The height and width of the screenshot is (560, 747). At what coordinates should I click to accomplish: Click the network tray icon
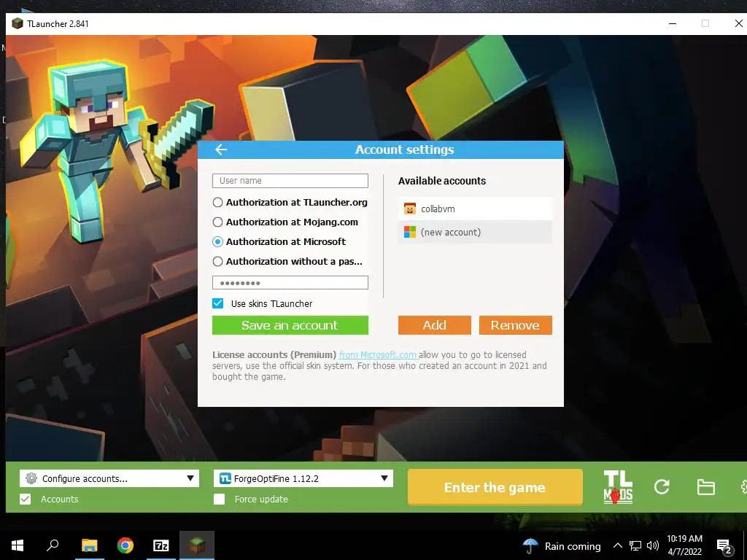635,545
